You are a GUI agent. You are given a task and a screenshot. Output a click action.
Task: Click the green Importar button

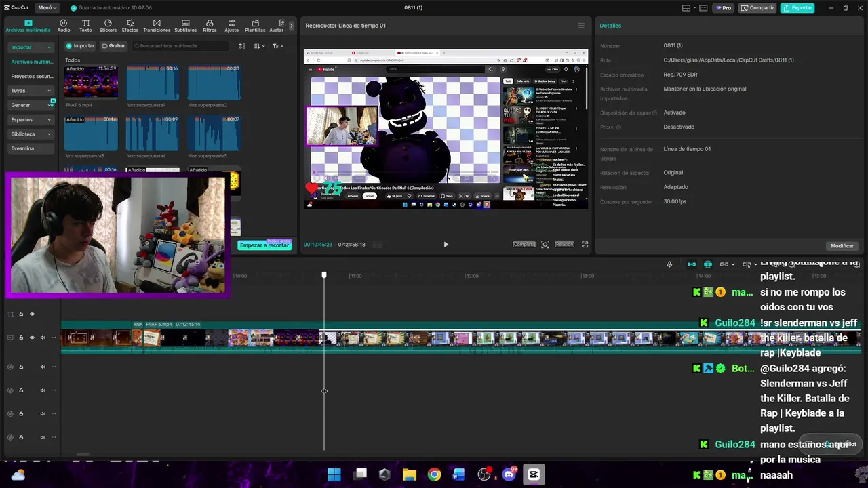[x=80, y=46]
